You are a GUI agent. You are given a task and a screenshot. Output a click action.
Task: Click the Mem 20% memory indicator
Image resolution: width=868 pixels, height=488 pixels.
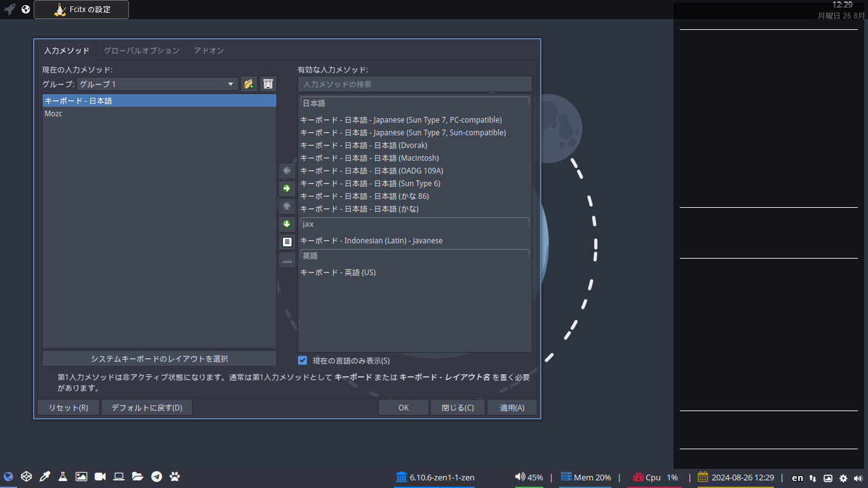585,477
